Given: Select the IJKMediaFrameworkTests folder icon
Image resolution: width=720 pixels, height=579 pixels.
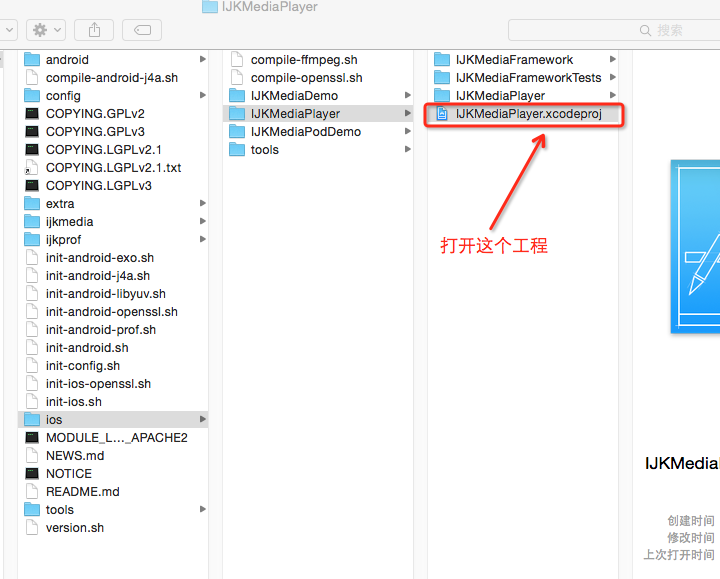Looking at the screenshot, I should pyautogui.click(x=442, y=78).
